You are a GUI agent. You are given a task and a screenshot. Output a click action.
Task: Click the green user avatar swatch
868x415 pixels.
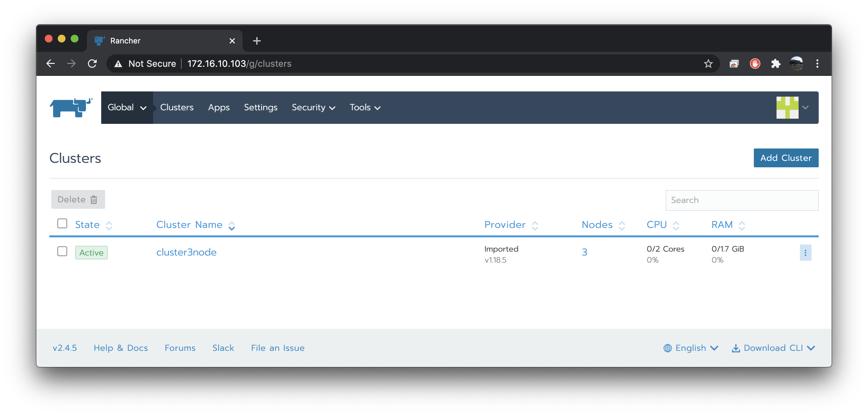pyautogui.click(x=787, y=107)
